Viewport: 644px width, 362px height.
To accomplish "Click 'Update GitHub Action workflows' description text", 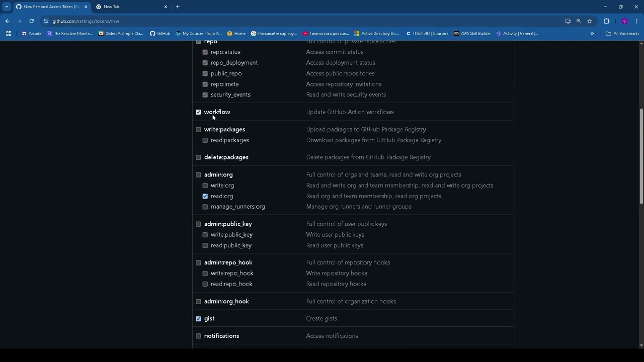I will 350,112.
